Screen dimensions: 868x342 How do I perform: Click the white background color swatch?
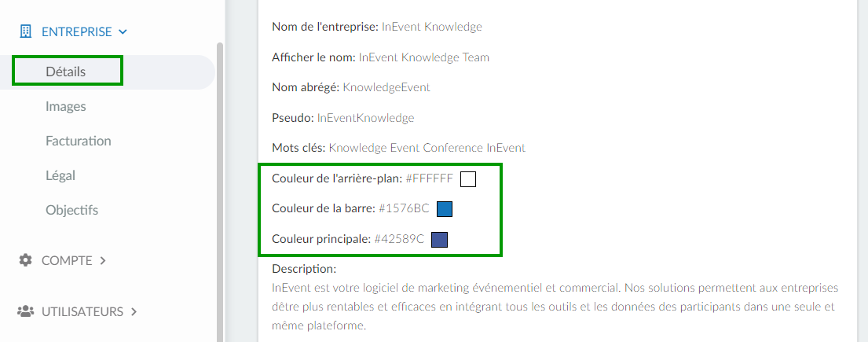468,179
